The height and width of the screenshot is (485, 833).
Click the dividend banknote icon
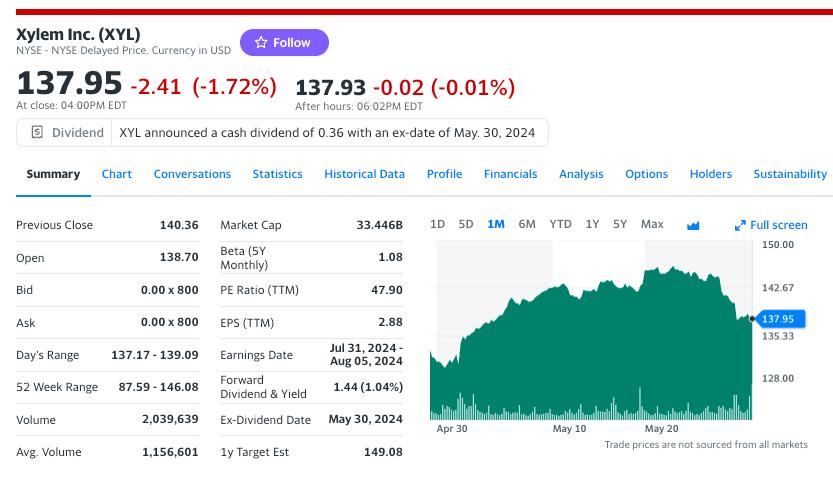point(37,132)
